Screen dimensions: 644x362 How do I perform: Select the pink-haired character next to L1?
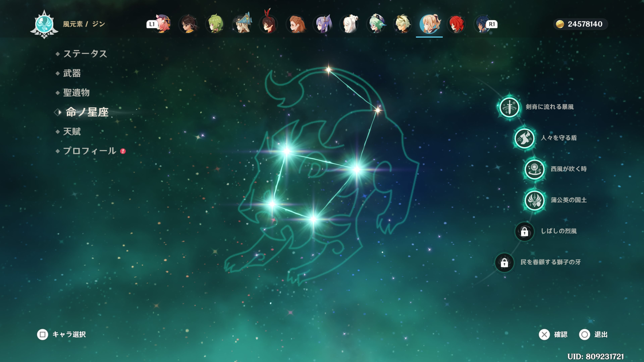163,24
